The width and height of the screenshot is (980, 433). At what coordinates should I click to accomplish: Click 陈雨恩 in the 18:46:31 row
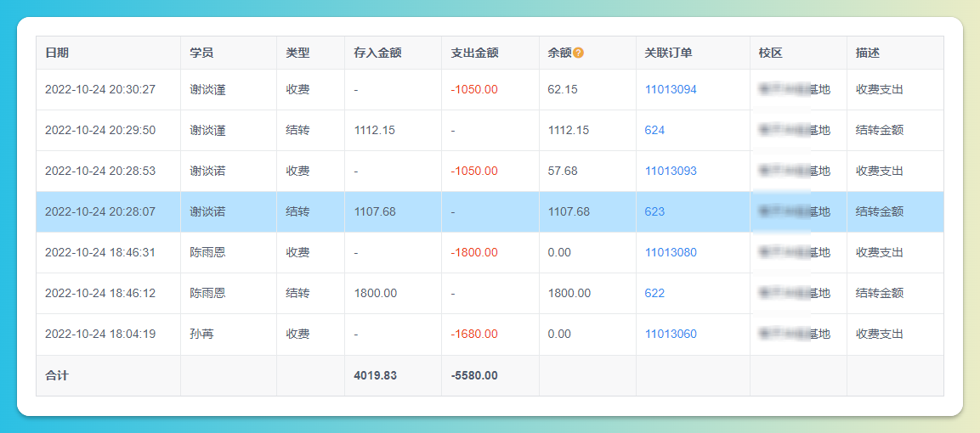tap(207, 253)
